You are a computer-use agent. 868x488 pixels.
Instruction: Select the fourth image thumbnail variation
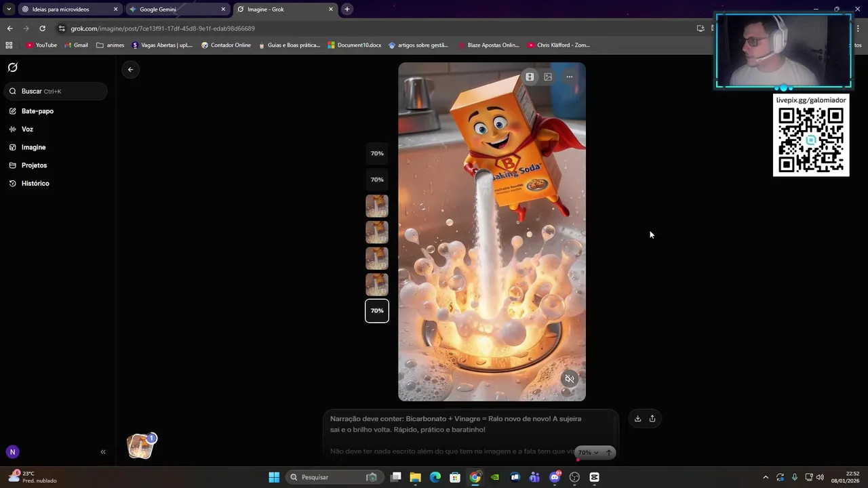tap(377, 285)
